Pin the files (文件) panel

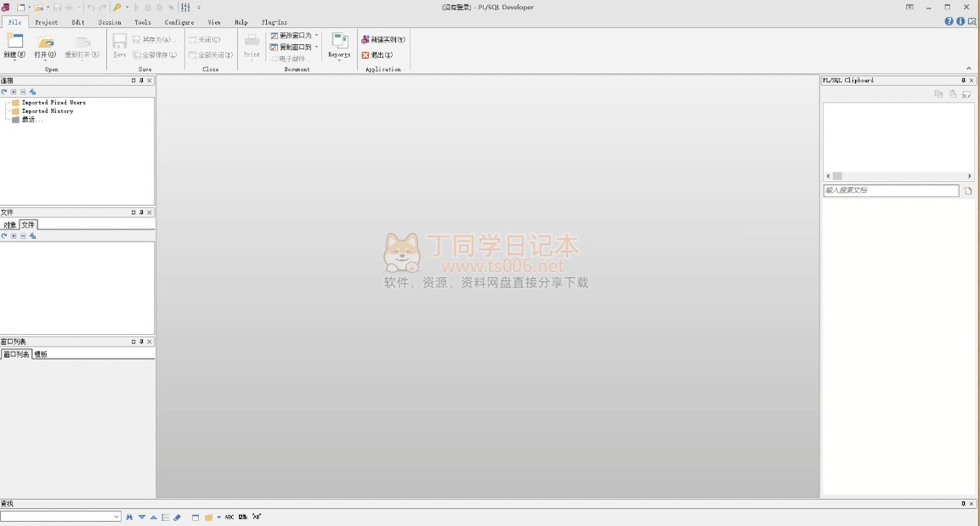(141, 212)
